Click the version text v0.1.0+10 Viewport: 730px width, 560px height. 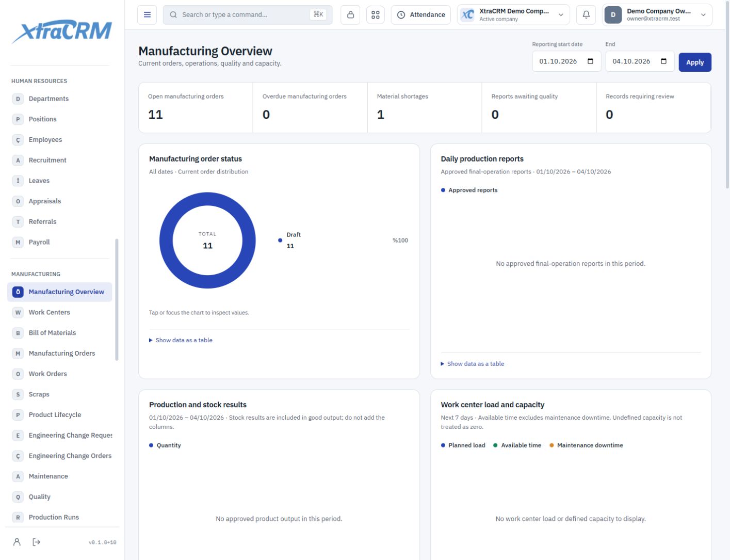(x=102, y=542)
